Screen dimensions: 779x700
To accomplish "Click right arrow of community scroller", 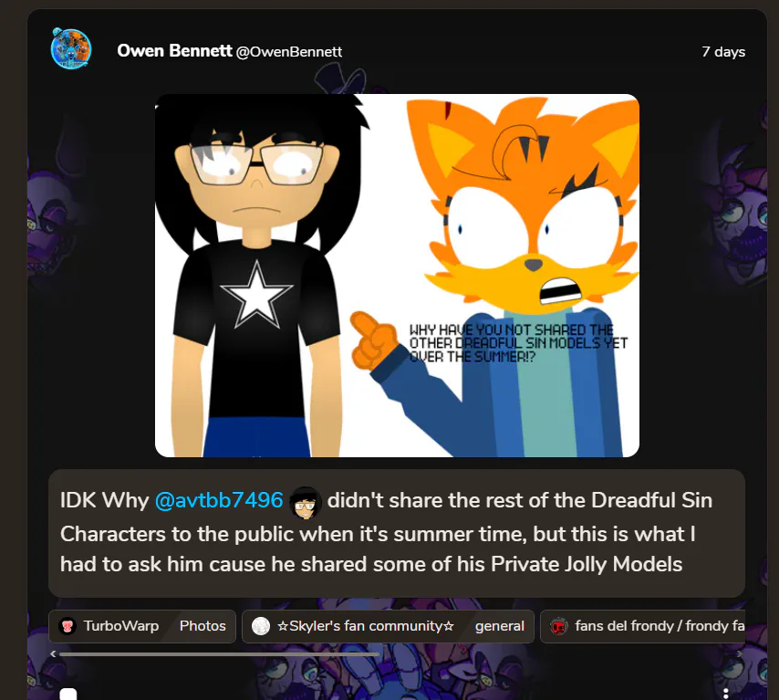I will (741, 653).
